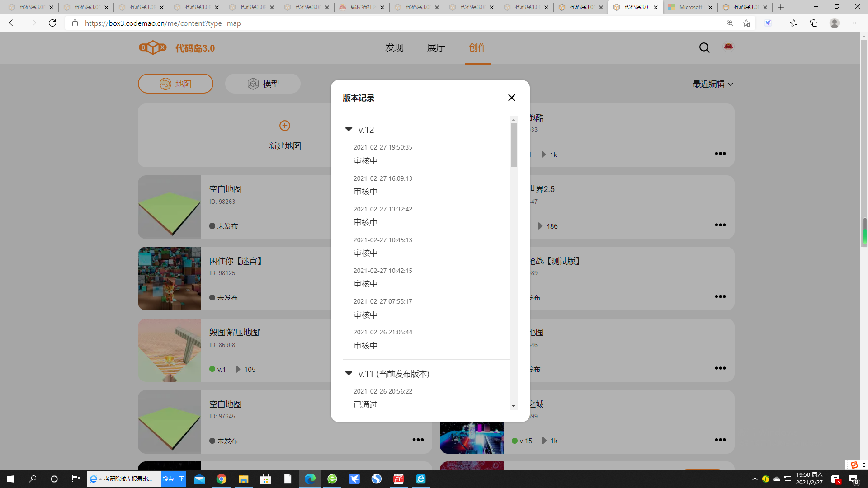Open the site search magnifier
868x488 pixels.
coord(704,48)
